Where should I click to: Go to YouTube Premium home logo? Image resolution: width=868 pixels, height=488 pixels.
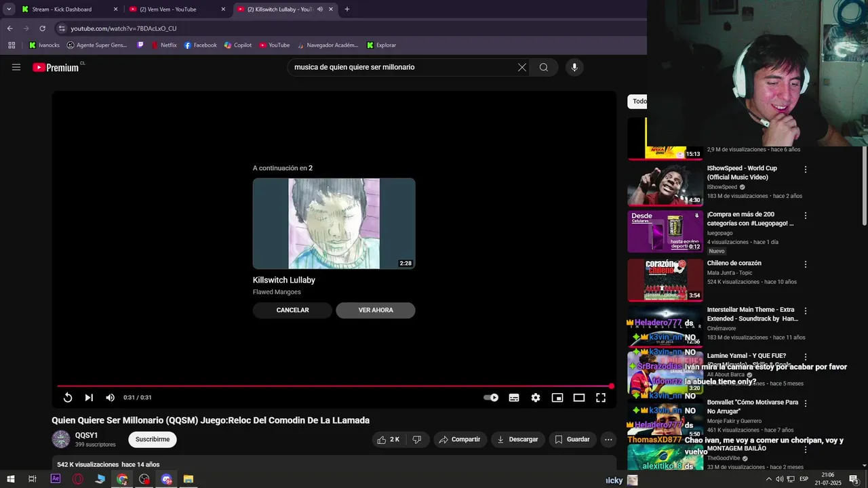coord(56,67)
